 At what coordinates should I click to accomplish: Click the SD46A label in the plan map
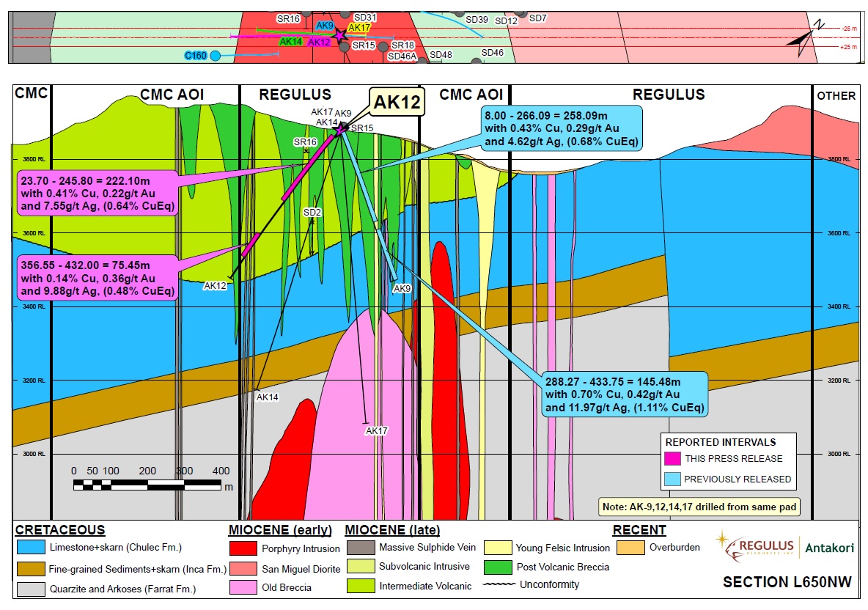[x=402, y=56]
